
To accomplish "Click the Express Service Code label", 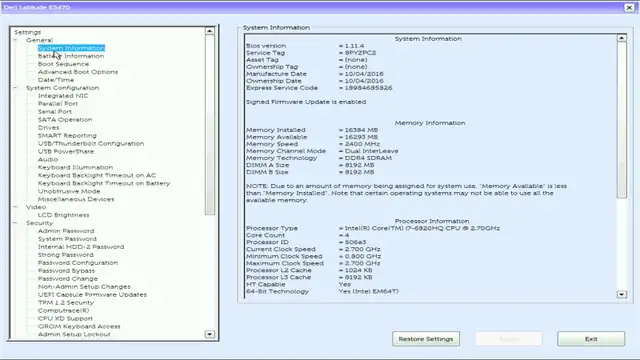I will pos(282,88).
